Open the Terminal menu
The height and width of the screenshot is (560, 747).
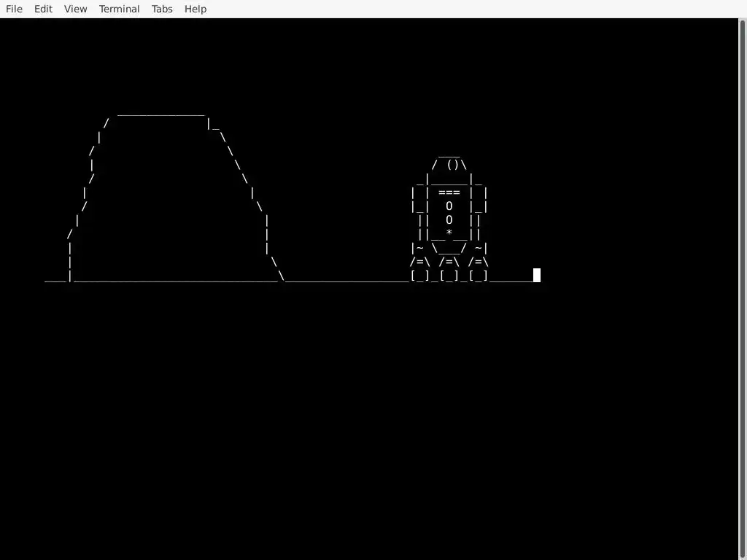pyautogui.click(x=119, y=9)
